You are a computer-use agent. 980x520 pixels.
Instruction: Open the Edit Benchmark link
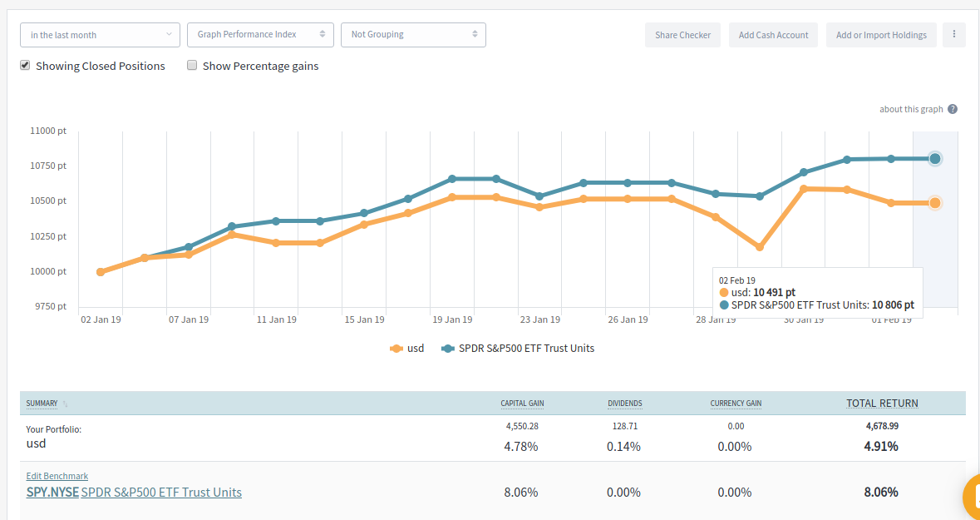57,476
